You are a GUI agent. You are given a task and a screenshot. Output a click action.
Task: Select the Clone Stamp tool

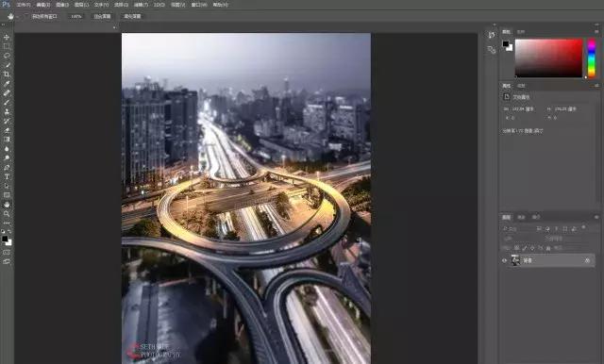pos(7,111)
